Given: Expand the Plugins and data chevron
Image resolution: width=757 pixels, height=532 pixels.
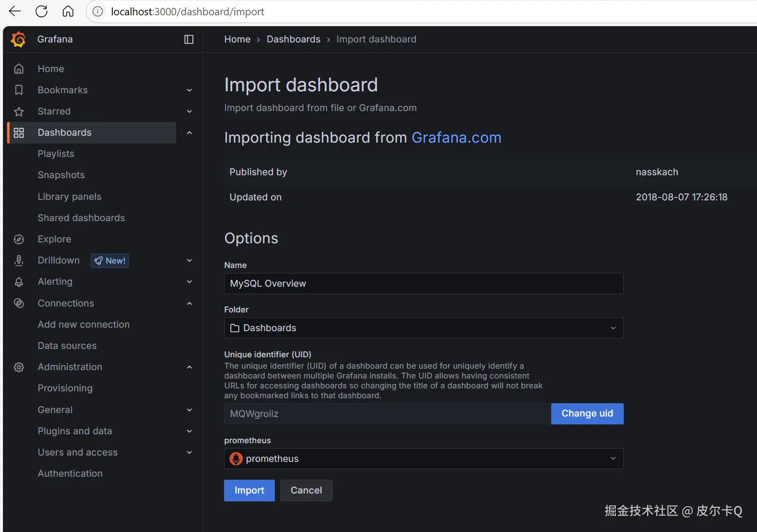Looking at the screenshot, I should point(189,431).
